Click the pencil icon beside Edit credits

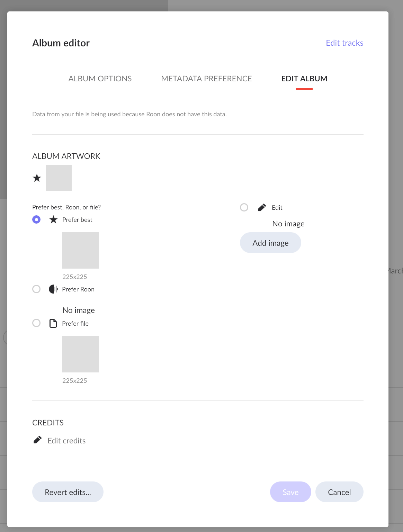[x=37, y=440]
